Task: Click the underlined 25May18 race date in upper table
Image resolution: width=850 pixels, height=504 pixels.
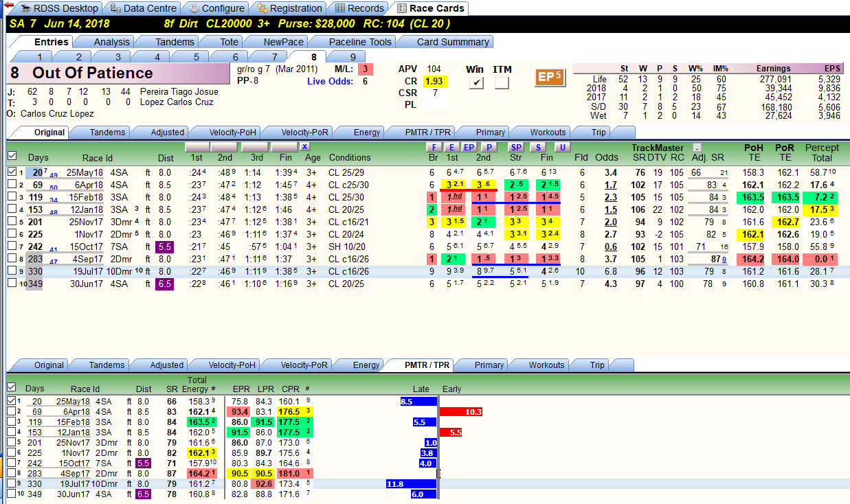Action: click(85, 172)
